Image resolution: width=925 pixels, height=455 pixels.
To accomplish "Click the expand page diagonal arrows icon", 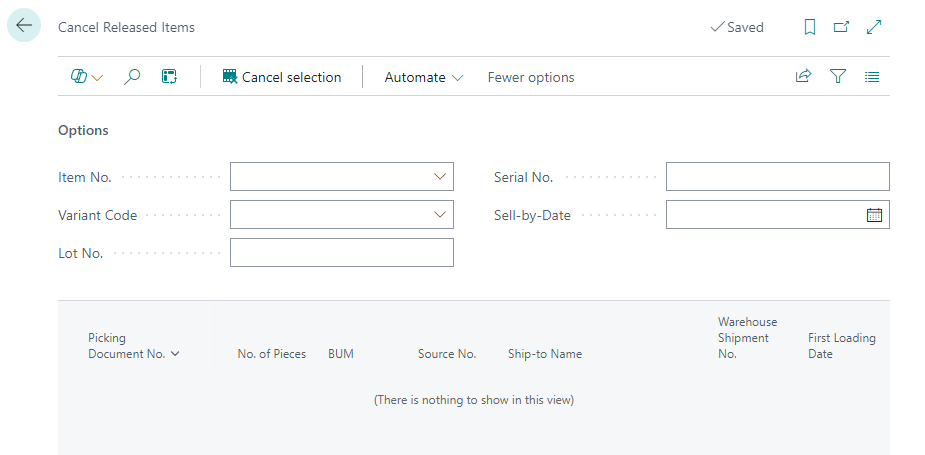I will coord(874,27).
